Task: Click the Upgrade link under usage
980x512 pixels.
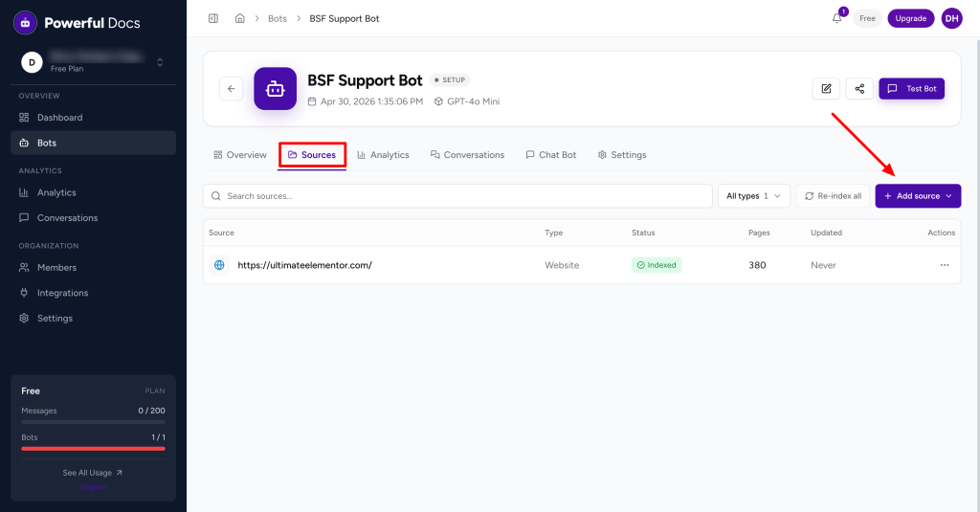Action: pyautogui.click(x=93, y=487)
